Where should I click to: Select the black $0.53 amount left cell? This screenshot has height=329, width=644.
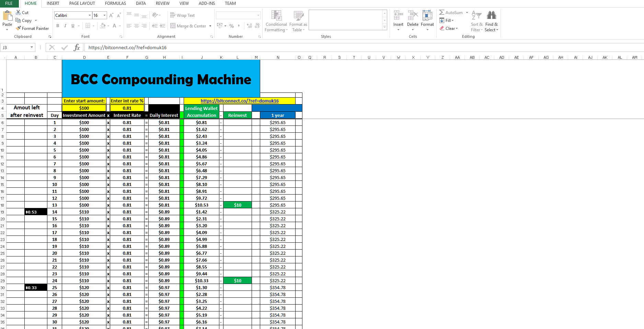[36, 212]
